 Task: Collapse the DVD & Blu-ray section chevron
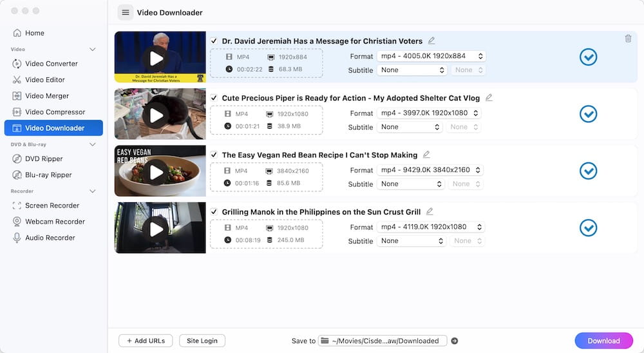(x=92, y=145)
